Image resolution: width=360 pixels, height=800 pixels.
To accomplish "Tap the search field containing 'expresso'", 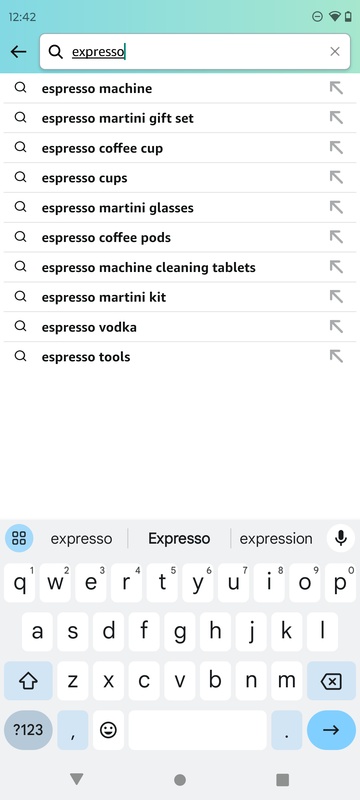I will [x=195, y=52].
